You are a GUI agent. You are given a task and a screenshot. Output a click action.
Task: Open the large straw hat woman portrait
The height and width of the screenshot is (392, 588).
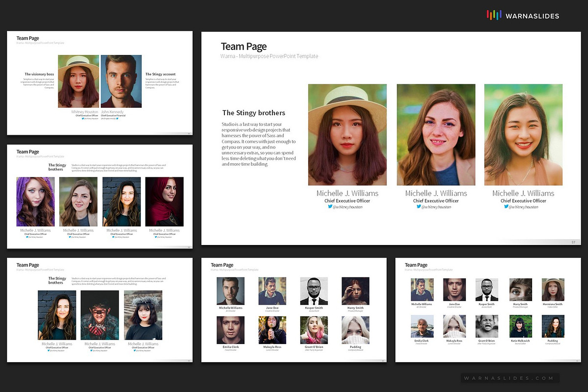pos(347,135)
